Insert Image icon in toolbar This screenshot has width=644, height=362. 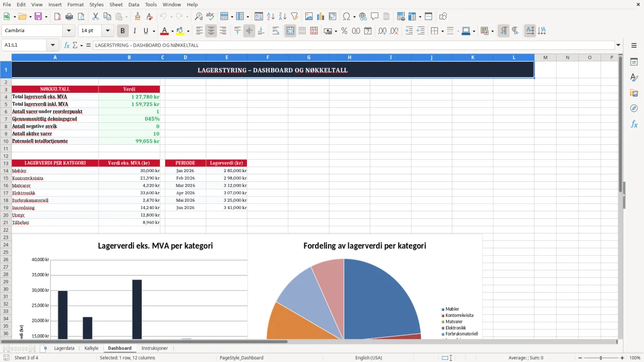tap(309, 17)
